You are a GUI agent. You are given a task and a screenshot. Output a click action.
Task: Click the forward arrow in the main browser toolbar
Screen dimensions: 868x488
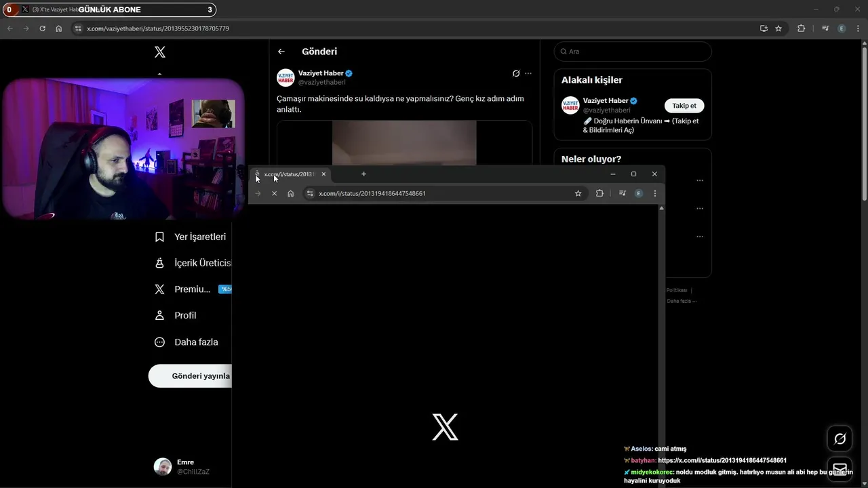click(26, 28)
